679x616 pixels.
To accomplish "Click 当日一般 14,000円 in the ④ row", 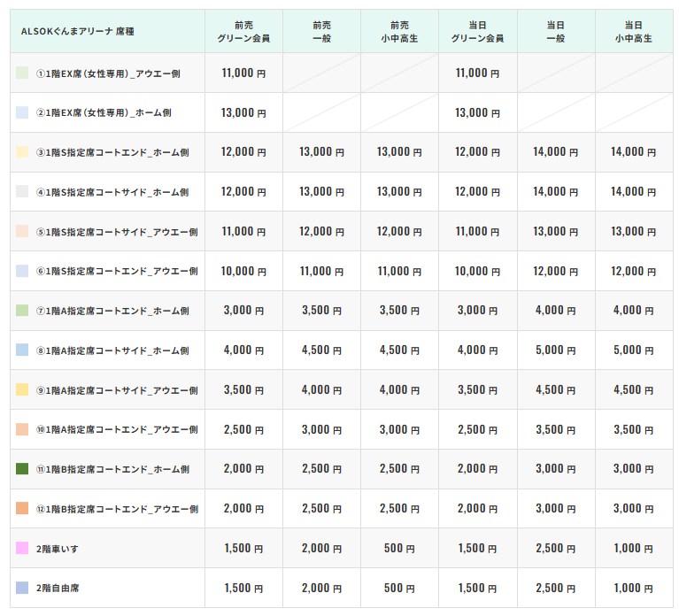I will [555, 192].
